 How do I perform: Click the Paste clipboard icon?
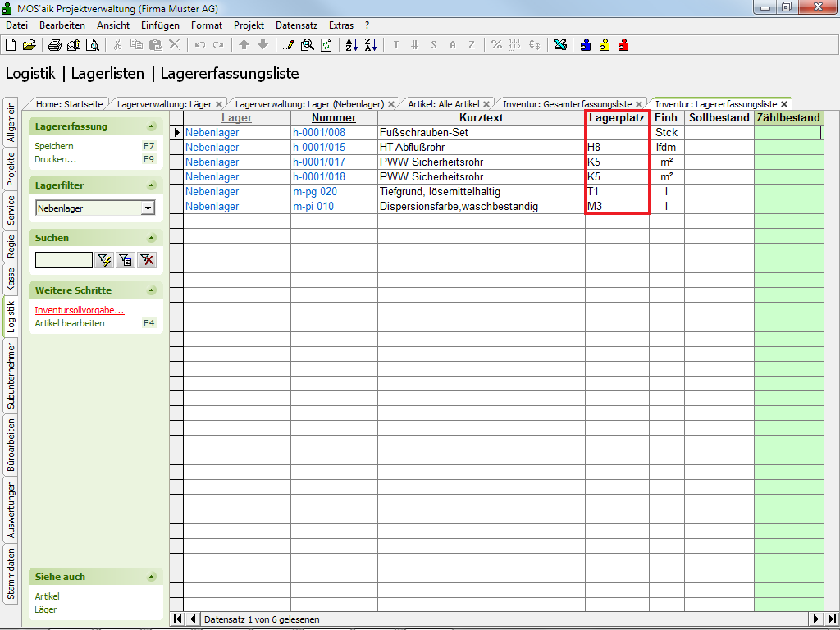pyautogui.click(x=155, y=45)
